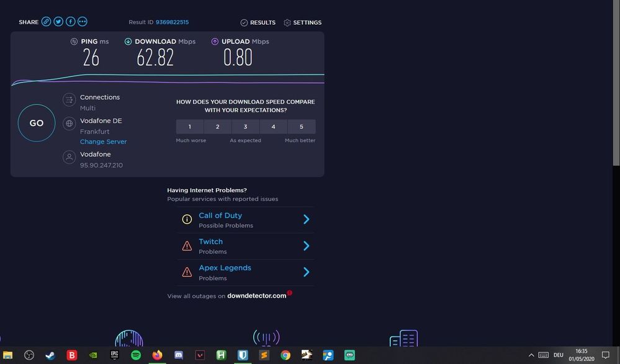The height and width of the screenshot is (364, 620).
Task: Open OBS Studio from taskbar
Action: [x=29, y=355]
